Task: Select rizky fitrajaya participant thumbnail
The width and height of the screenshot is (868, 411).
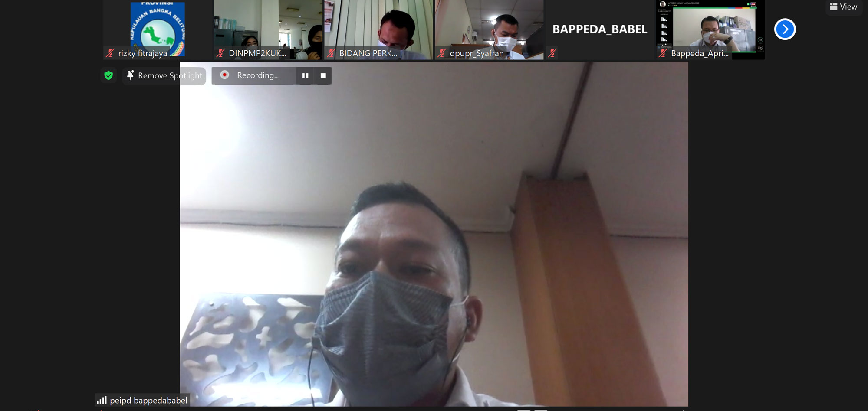Action: 158,26
